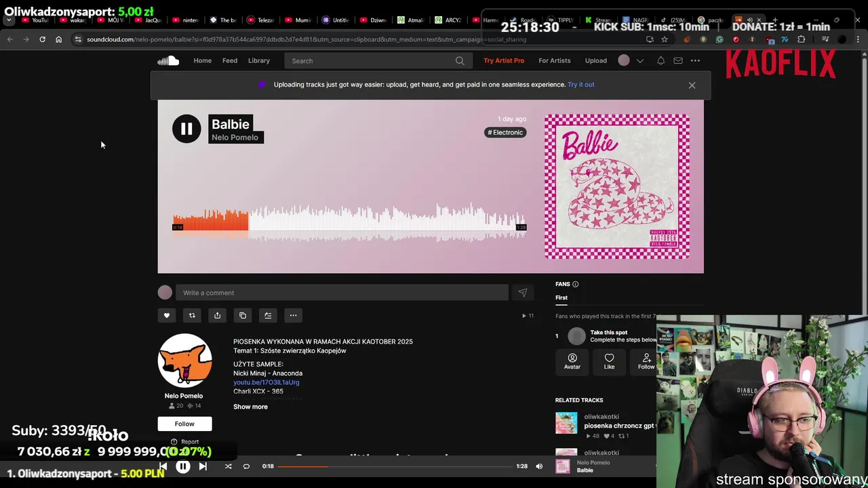
Task: Open the track More options dropdown
Action: coord(293,315)
